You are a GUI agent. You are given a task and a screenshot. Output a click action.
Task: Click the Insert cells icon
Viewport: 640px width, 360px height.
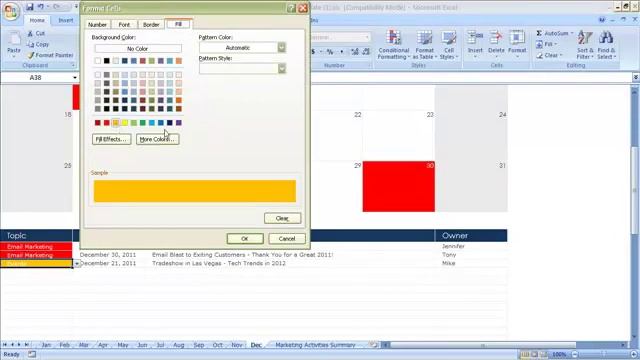[475, 38]
